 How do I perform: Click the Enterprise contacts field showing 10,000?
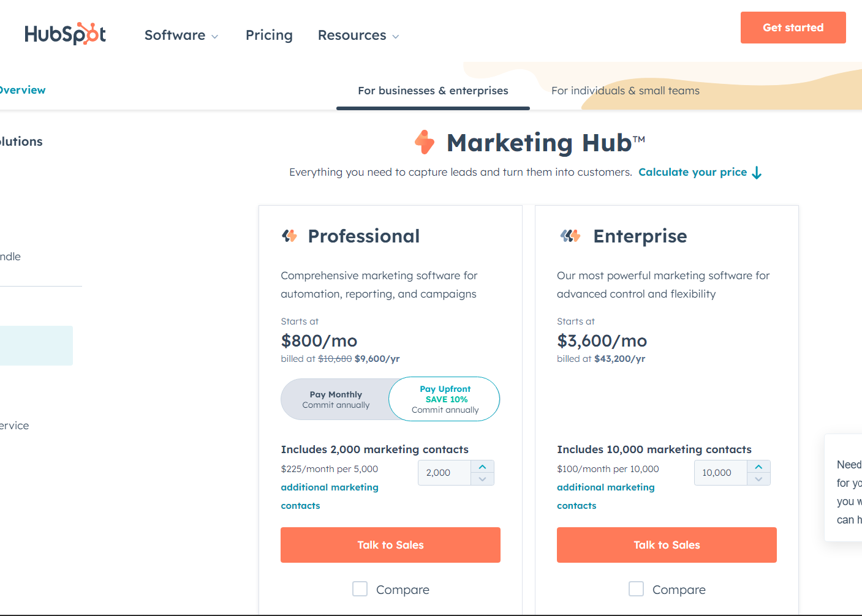721,473
